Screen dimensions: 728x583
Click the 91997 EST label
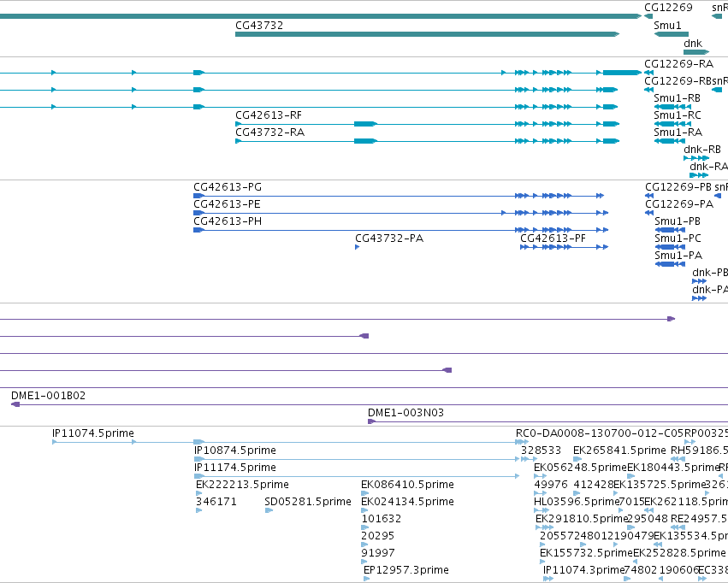(x=378, y=553)
